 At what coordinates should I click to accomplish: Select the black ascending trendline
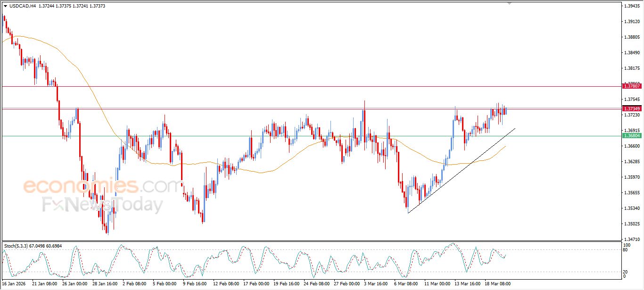click(x=461, y=170)
